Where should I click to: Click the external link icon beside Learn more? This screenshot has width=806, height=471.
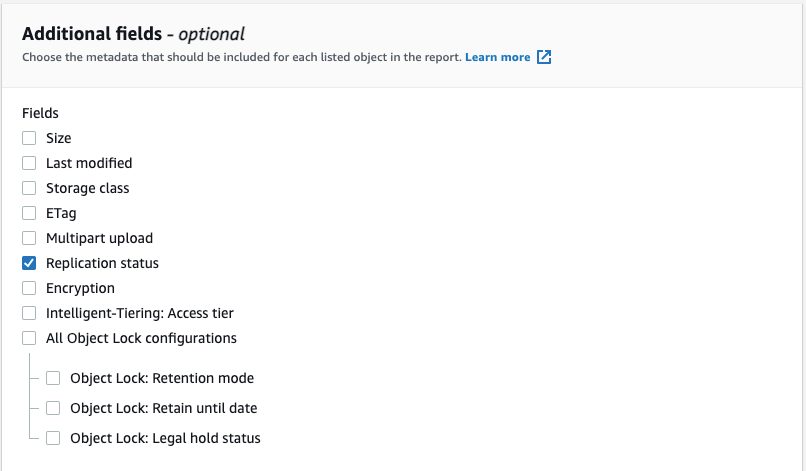(544, 57)
